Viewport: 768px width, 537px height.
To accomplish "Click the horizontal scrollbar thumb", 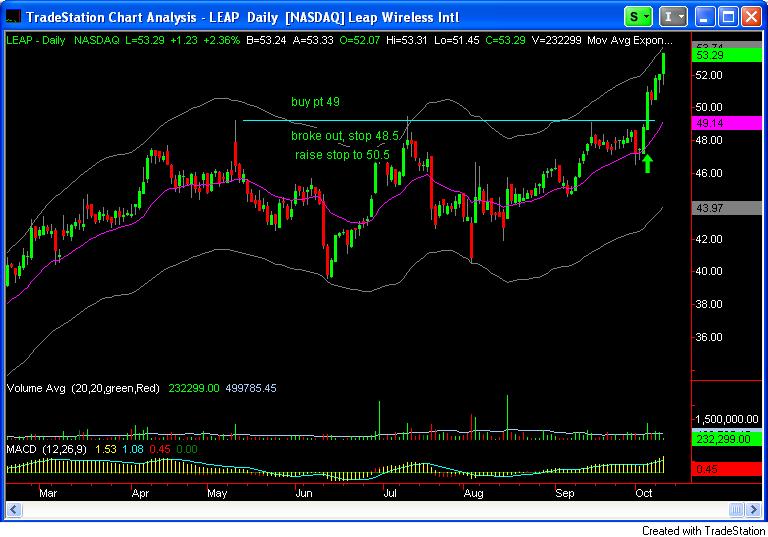I will click(736, 509).
